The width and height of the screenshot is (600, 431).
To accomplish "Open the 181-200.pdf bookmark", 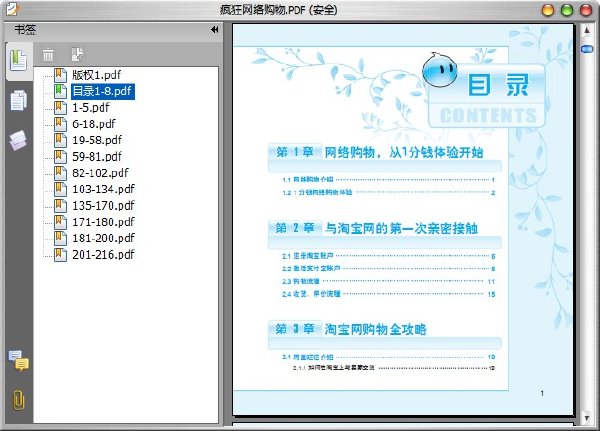I will [x=103, y=238].
